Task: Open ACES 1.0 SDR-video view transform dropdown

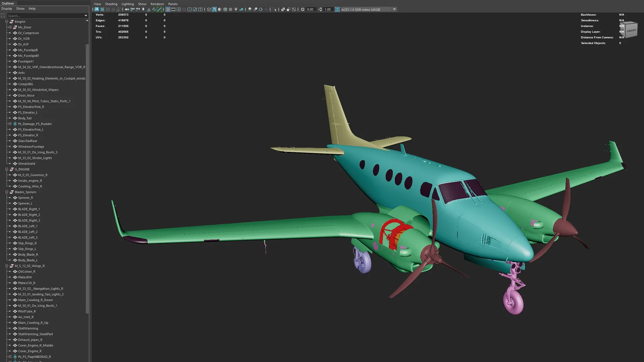Action: (x=369, y=9)
